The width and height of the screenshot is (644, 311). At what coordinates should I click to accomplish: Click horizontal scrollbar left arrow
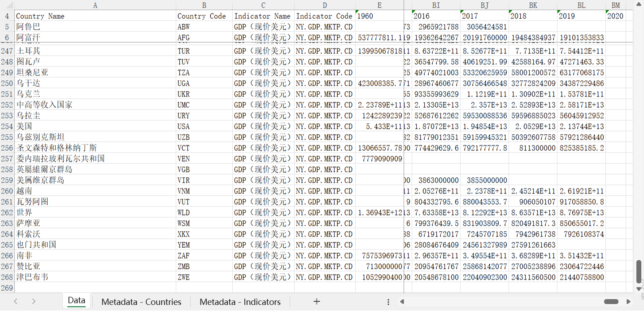pos(402,302)
